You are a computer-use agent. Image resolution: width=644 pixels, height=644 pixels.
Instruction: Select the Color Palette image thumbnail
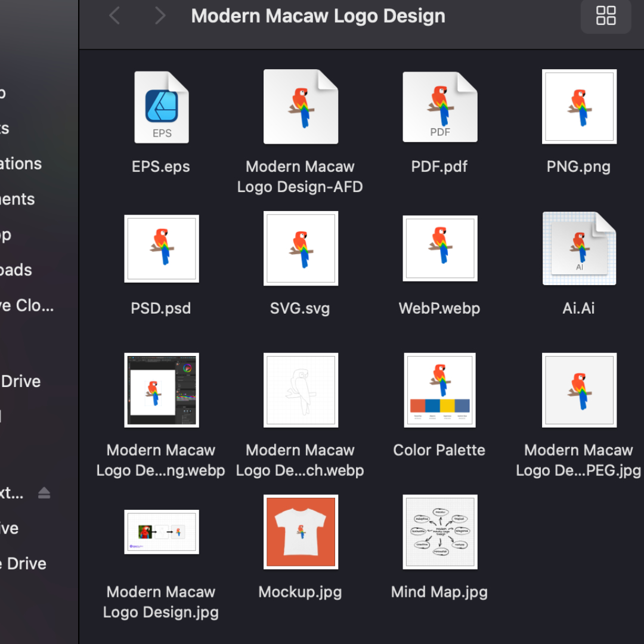click(439, 390)
